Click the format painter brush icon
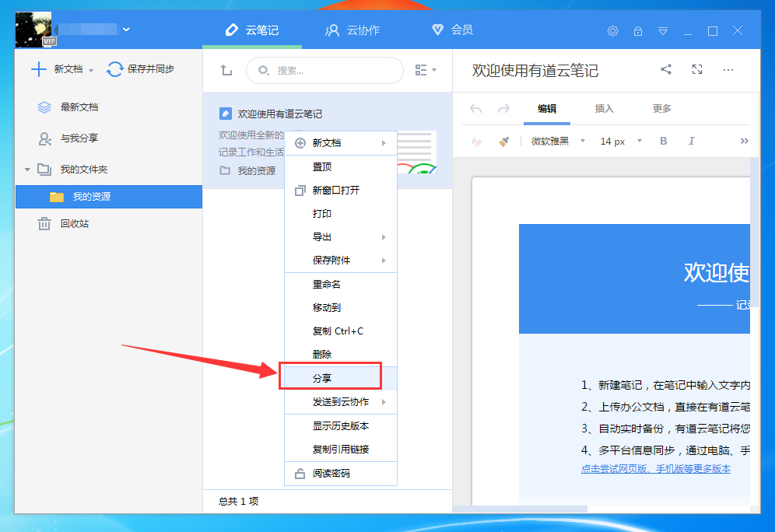The width and height of the screenshot is (775, 532). [503, 142]
